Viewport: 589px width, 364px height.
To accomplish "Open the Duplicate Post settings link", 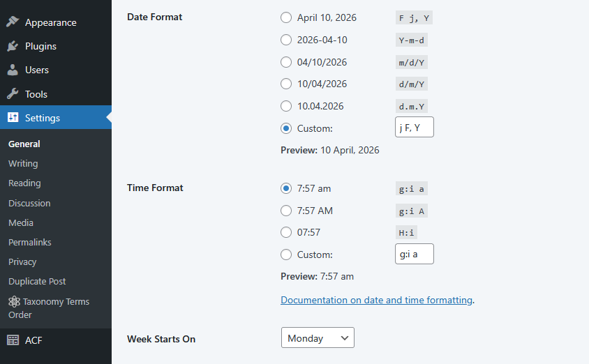I will [37, 282].
